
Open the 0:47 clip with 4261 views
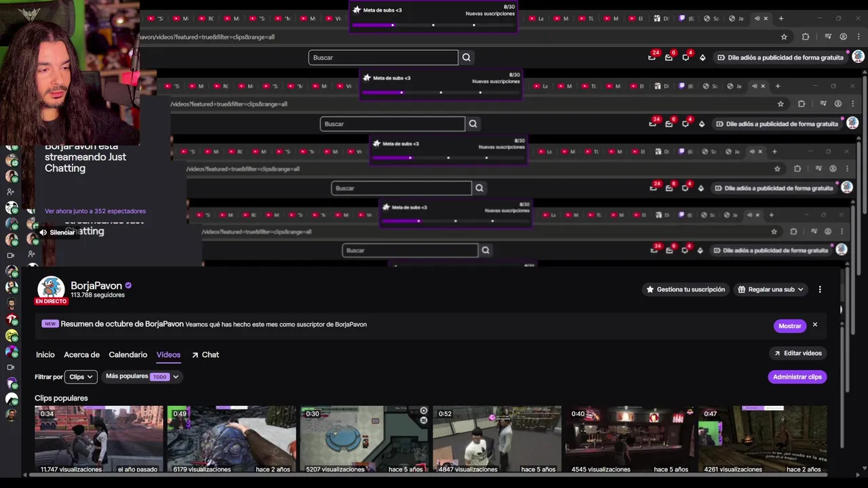pos(762,439)
